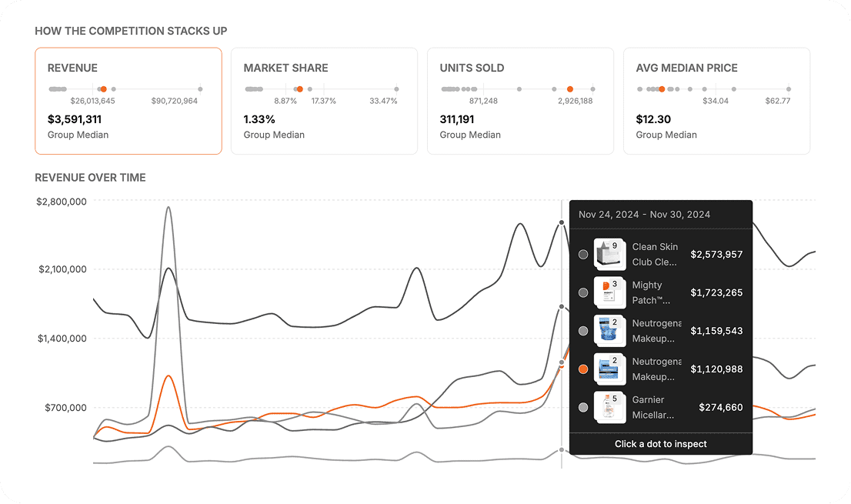Image resolution: width=851 pixels, height=504 pixels.
Task: Click the orange dot in Units Sold distribution
Action: coord(570,89)
